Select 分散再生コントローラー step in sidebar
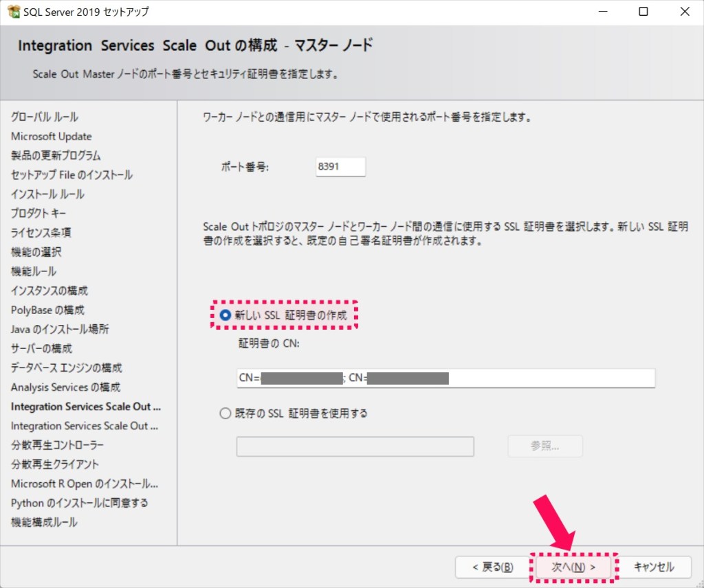 pyautogui.click(x=58, y=445)
